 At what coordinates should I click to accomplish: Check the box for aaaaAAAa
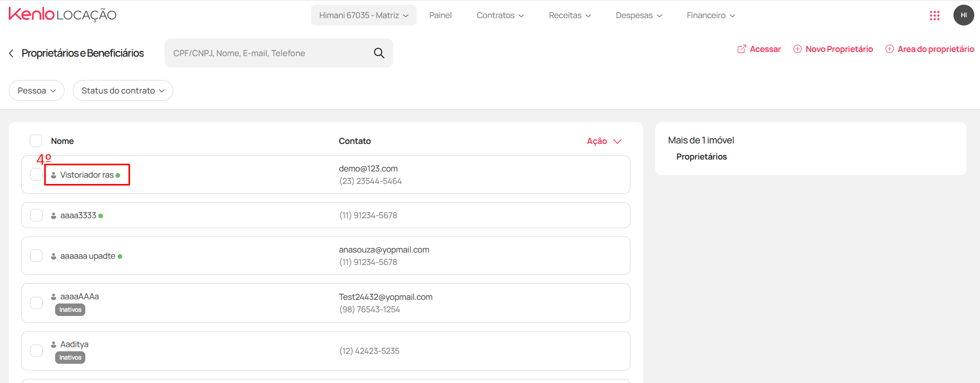click(36, 303)
